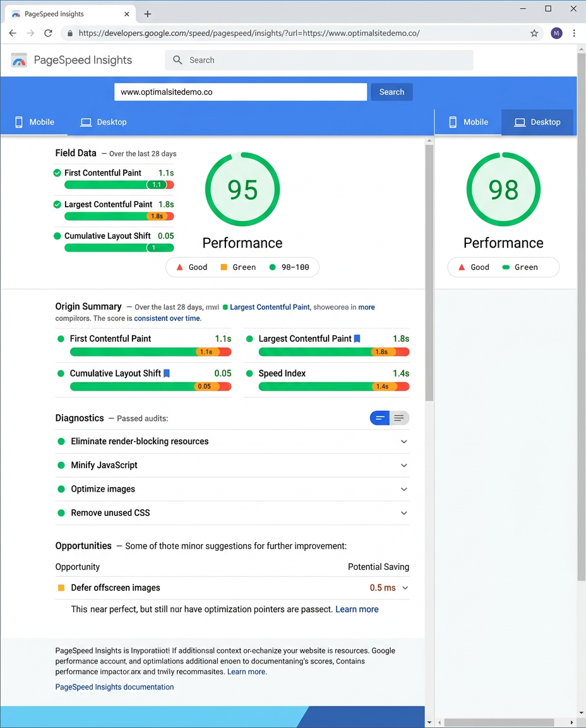This screenshot has width=586, height=728.
Task: Reload the page with the refresh icon
Action: 48,33
